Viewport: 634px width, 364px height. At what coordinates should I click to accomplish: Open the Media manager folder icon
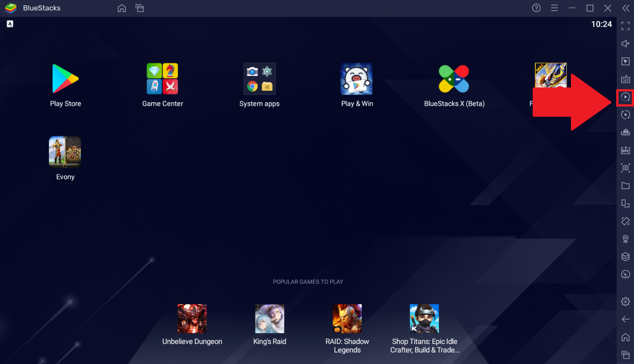tap(625, 186)
